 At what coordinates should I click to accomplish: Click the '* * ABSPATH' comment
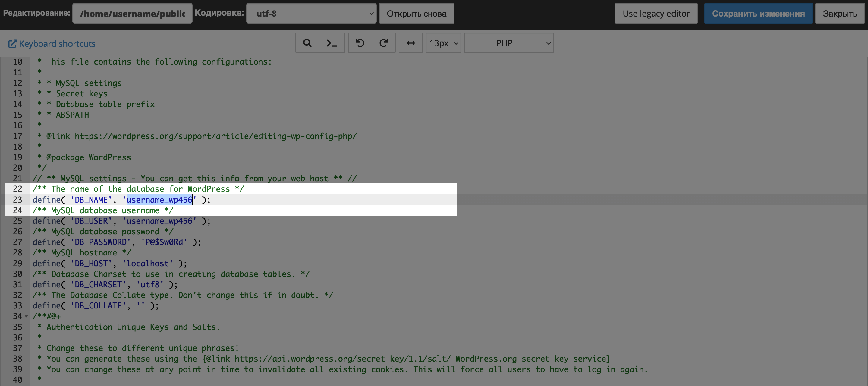pyautogui.click(x=63, y=115)
